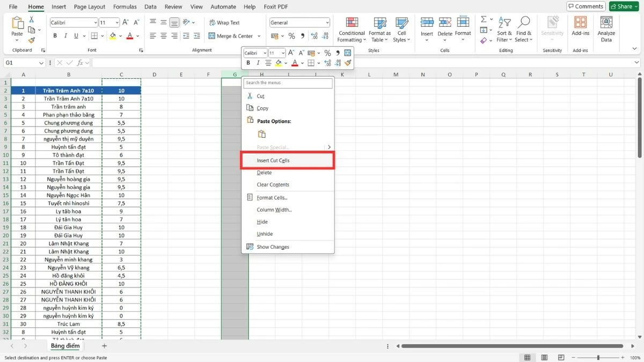Toggle bold formatting in the ribbon
This screenshot has width=644, height=362.
coord(54,35)
